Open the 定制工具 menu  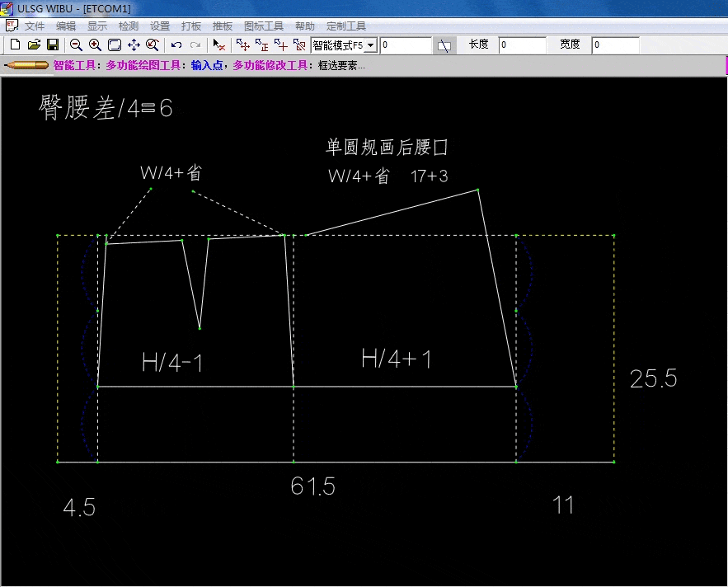[345, 26]
